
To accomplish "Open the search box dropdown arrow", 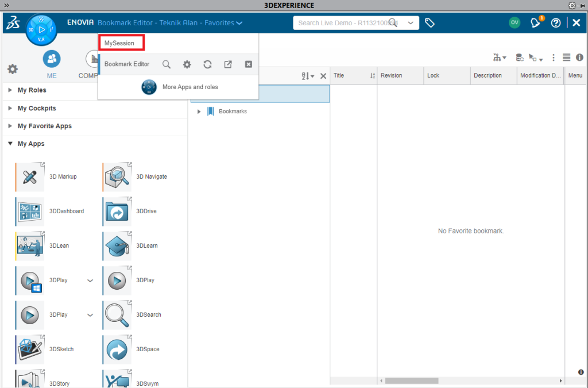I will click(411, 23).
